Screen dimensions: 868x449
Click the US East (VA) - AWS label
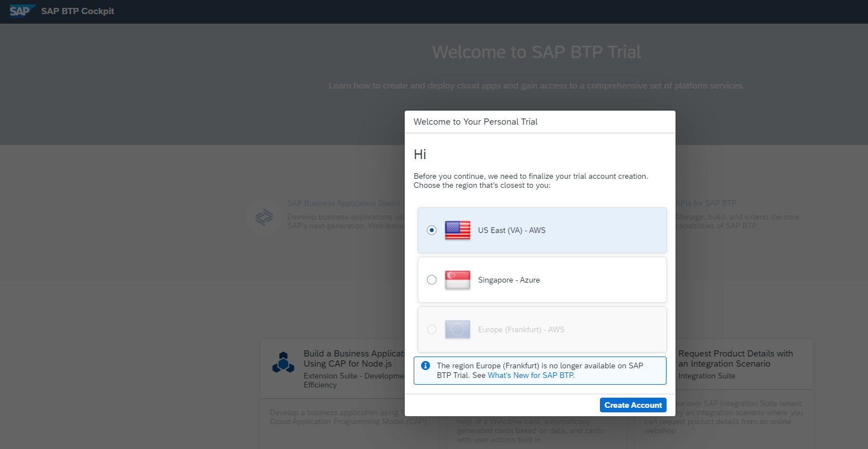pyautogui.click(x=511, y=230)
